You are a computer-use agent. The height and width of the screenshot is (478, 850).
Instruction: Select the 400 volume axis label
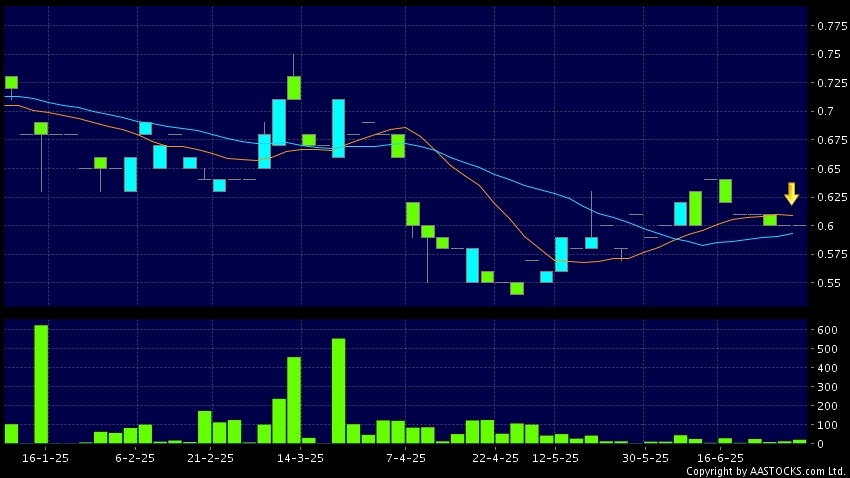(828, 368)
